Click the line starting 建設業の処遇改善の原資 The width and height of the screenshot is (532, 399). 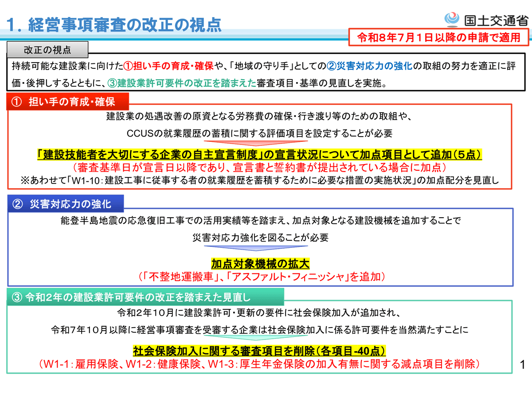(x=260, y=117)
